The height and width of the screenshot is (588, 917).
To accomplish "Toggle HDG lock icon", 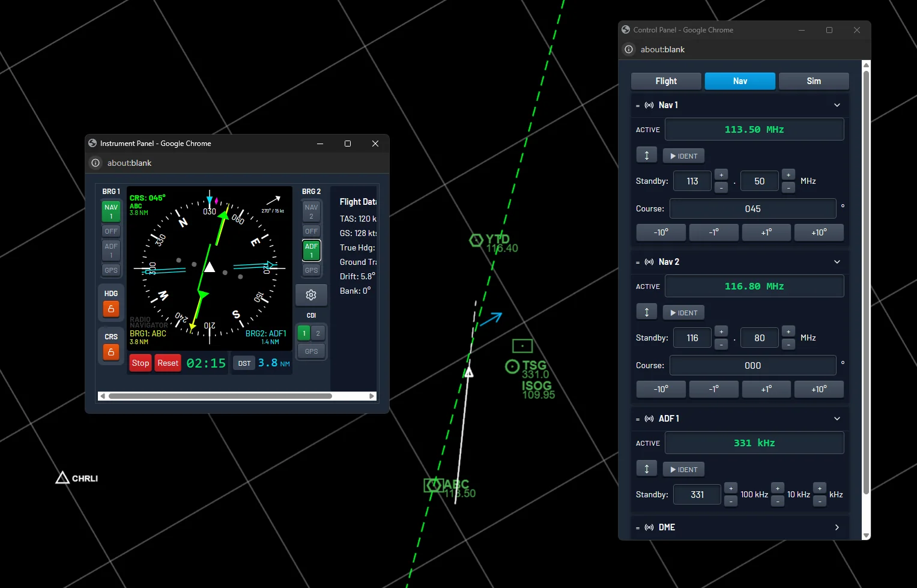I will click(x=111, y=309).
